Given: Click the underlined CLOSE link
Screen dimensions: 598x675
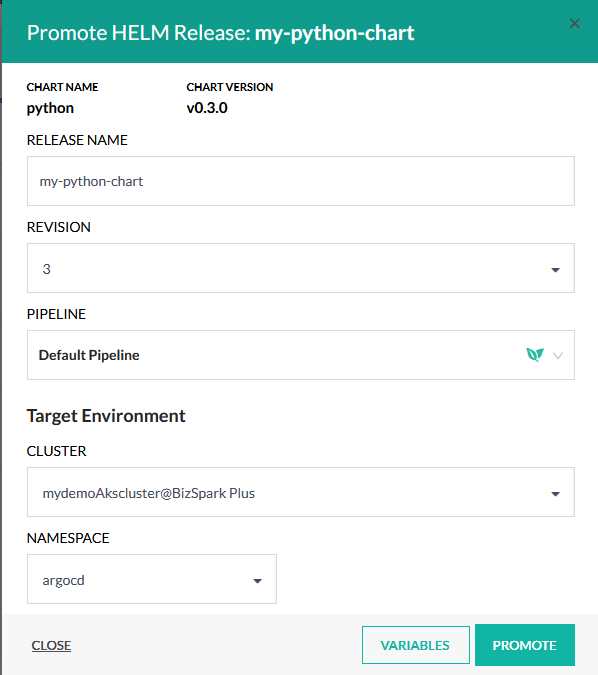Looking at the screenshot, I should coord(51,645).
